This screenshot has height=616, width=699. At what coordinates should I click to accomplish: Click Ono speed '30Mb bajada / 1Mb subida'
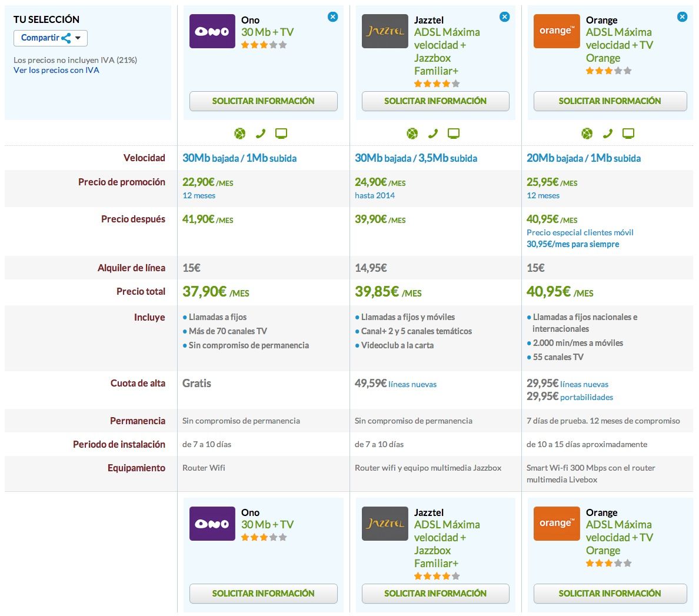coord(239,158)
